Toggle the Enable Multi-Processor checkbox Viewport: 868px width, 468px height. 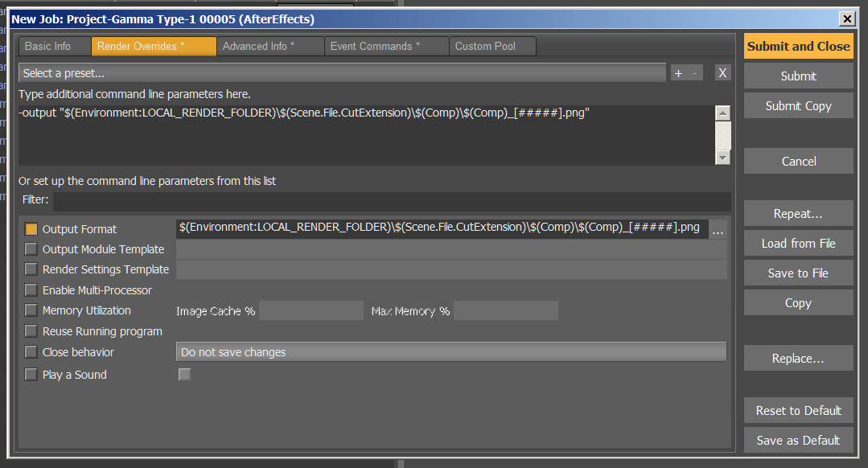click(31, 290)
